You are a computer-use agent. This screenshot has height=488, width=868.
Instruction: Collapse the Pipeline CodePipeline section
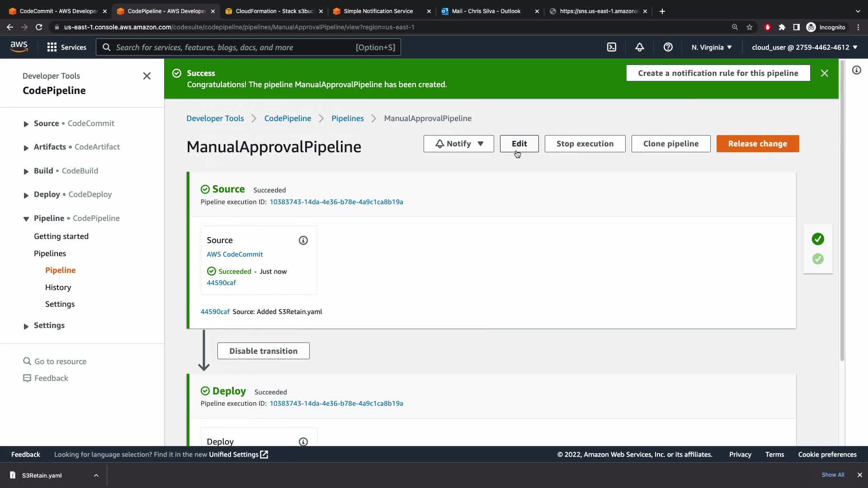[x=26, y=219]
